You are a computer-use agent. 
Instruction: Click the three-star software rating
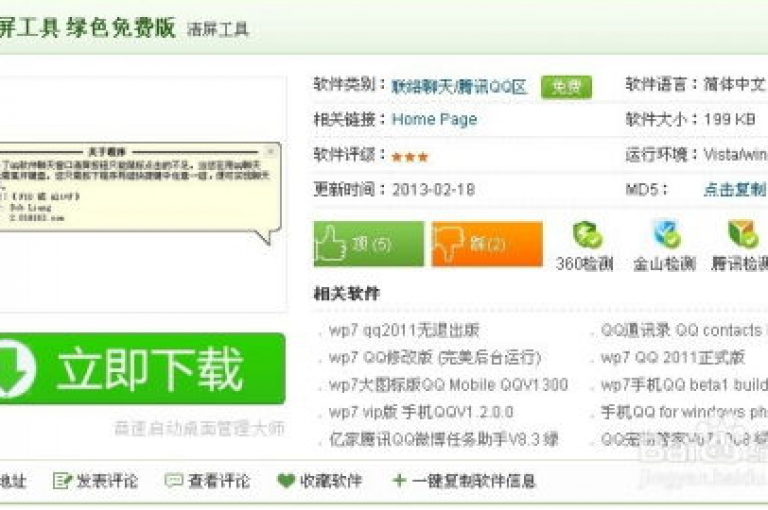click(x=410, y=157)
